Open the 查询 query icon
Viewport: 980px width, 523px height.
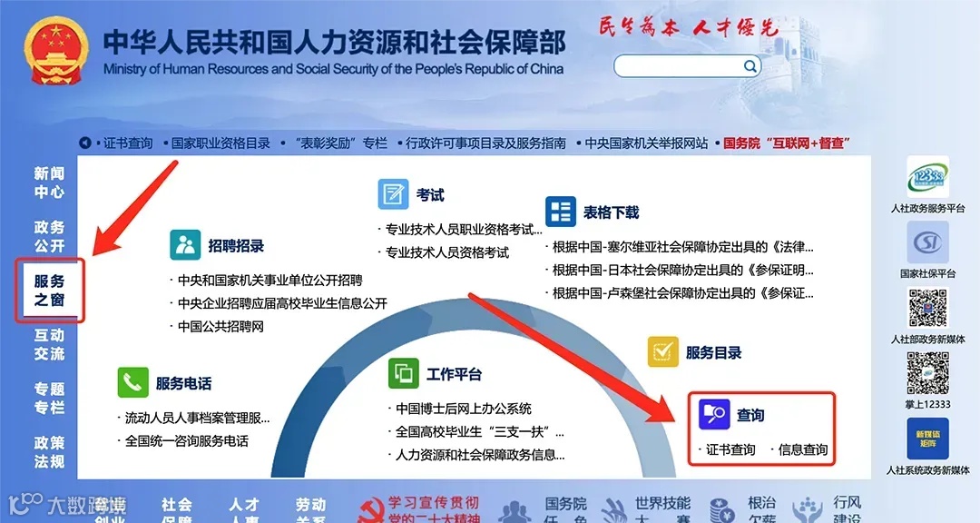716,414
